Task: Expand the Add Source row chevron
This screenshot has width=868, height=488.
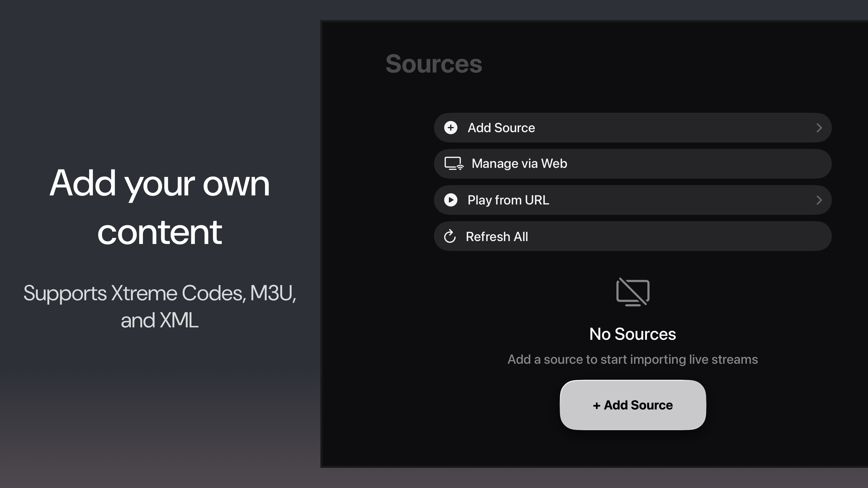Action: 819,128
